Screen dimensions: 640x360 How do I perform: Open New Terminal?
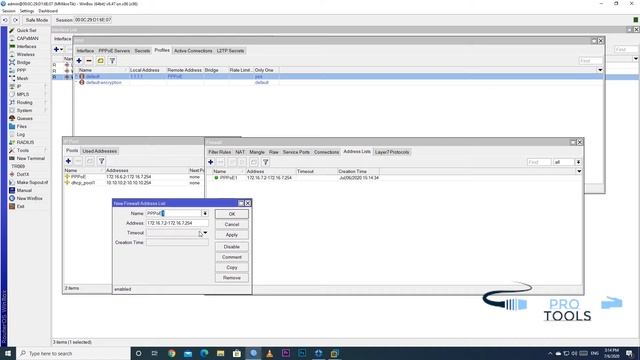coord(31,158)
